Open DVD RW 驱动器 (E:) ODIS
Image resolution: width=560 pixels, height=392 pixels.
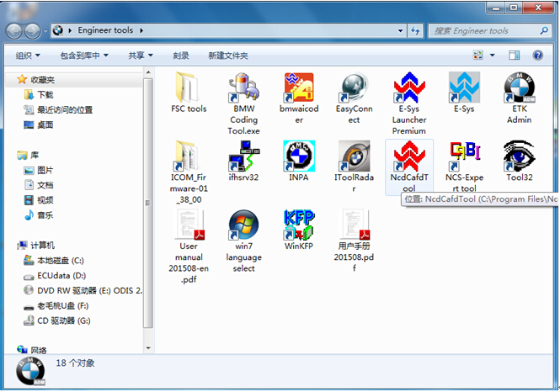tap(83, 291)
